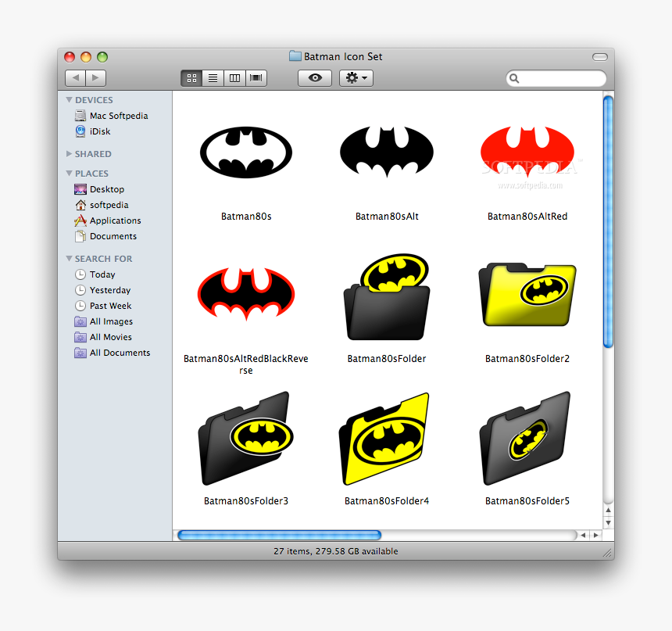Viewport: 672px width, 631px height.
Task: Click the Batman80sAlt file name label
Action: 387,217
